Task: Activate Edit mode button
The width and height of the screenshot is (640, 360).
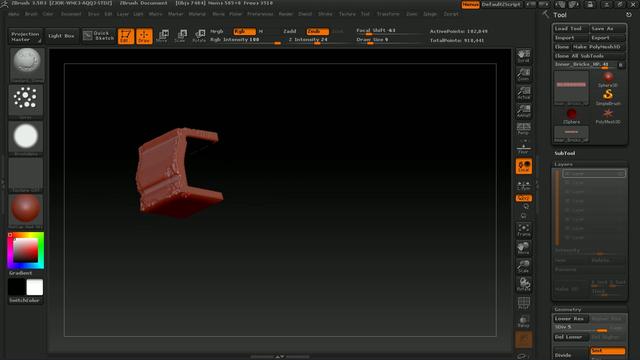Action: 126,36
